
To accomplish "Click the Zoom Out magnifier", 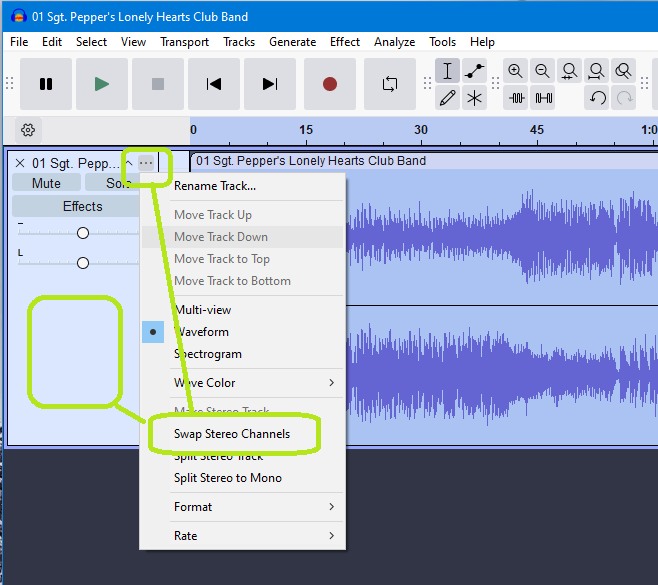I will (x=543, y=71).
